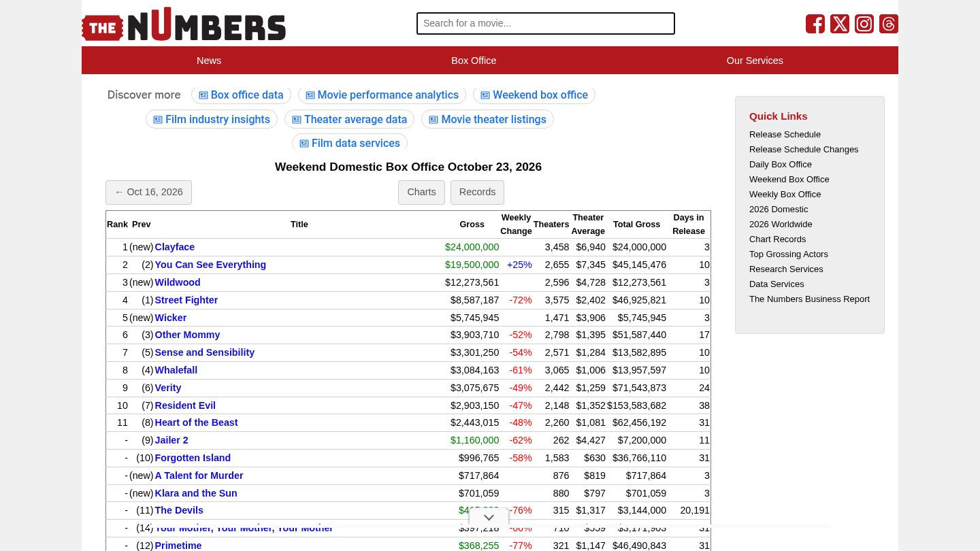This screenshot has width=980, height=551.
Task: Click the Records button
Action: point(477,193)
